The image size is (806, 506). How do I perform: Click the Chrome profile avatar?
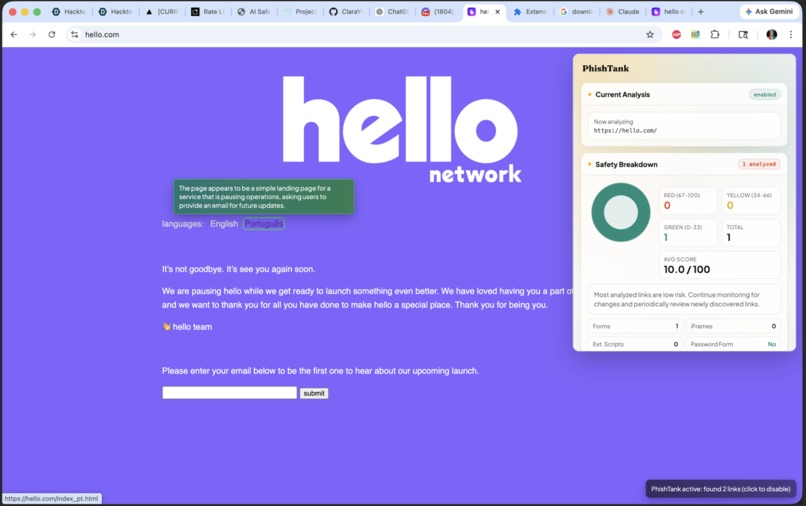771,34
